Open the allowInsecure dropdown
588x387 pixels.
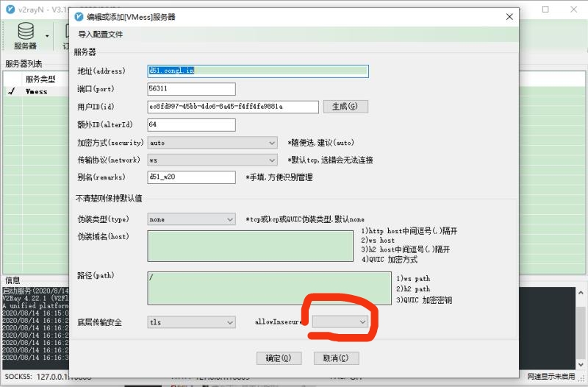click(340, 322)
